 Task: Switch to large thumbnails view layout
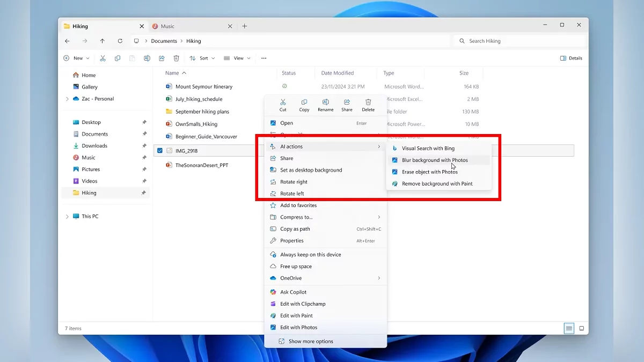[581, 328]
